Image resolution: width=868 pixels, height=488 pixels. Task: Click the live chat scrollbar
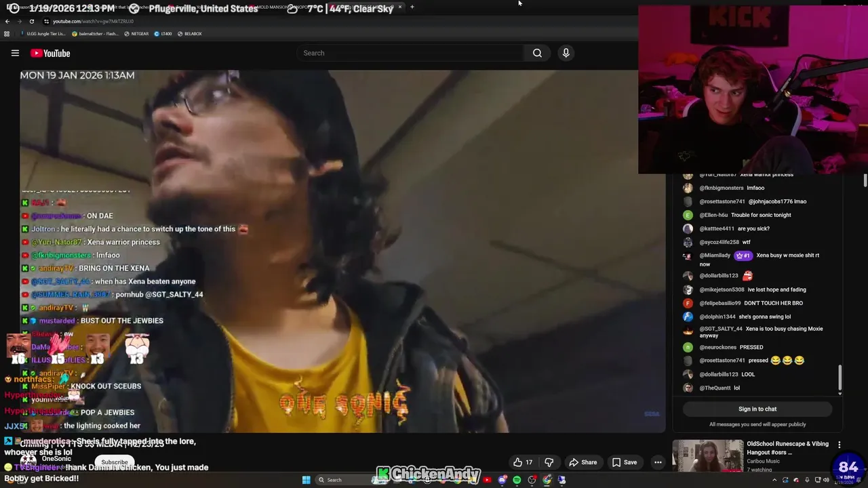tap(840, 378)
